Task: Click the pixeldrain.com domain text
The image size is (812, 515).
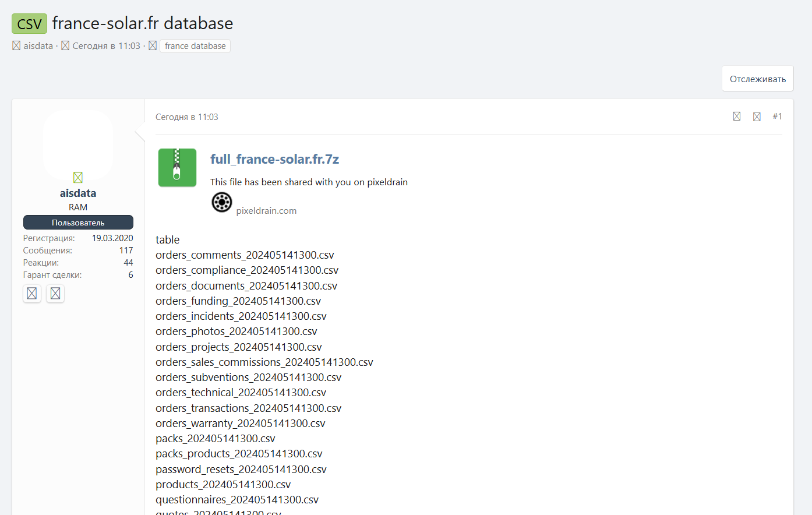Action: 266,211
